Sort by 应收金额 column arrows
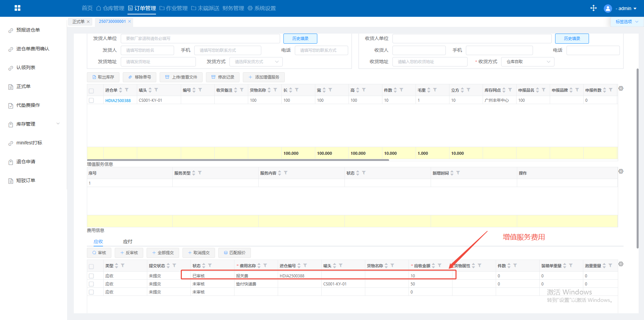 point(433,266)
